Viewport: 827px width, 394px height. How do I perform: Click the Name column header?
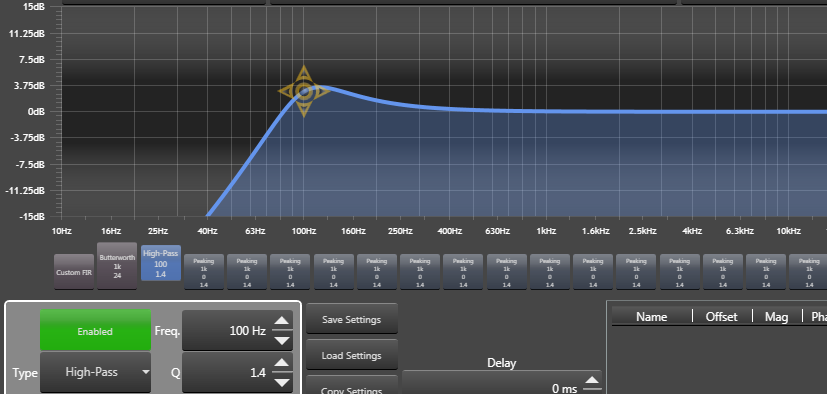pos(651,316)
